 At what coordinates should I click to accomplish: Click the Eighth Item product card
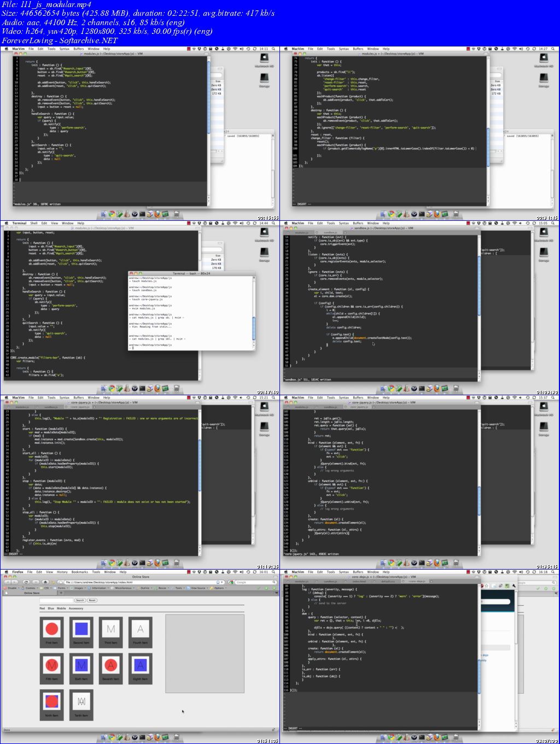pyautogui.click(x=141, y=667)
